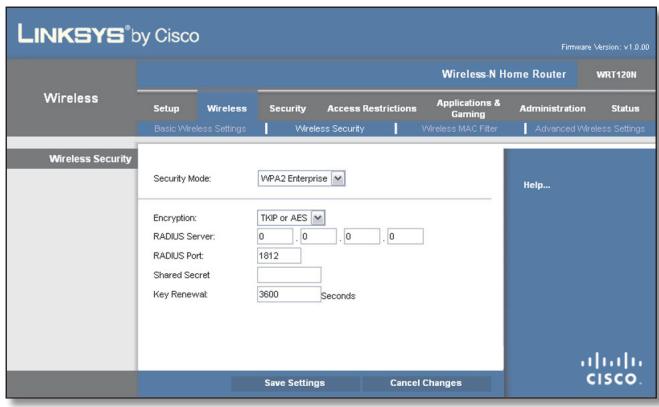The image size is (659, 407).
Task: Focus the Key Renewal field
Action: tap(289, 294)
